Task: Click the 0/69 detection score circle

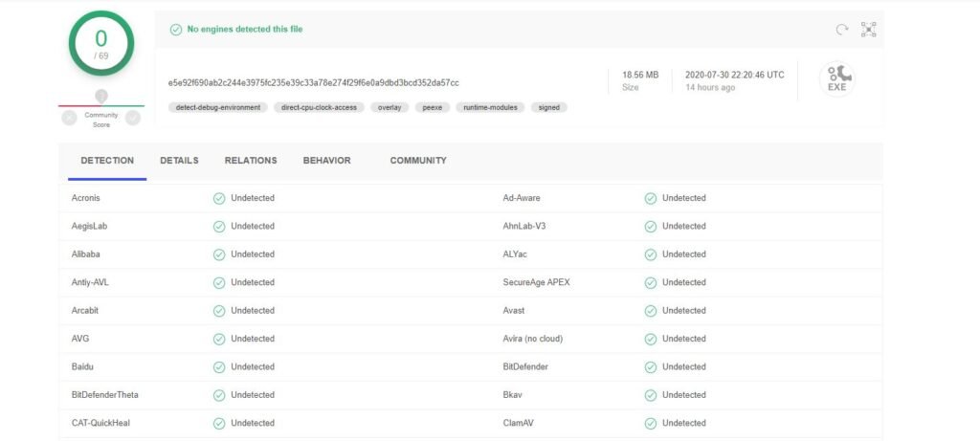Action: pyautogui.click(x=101, y=43)
